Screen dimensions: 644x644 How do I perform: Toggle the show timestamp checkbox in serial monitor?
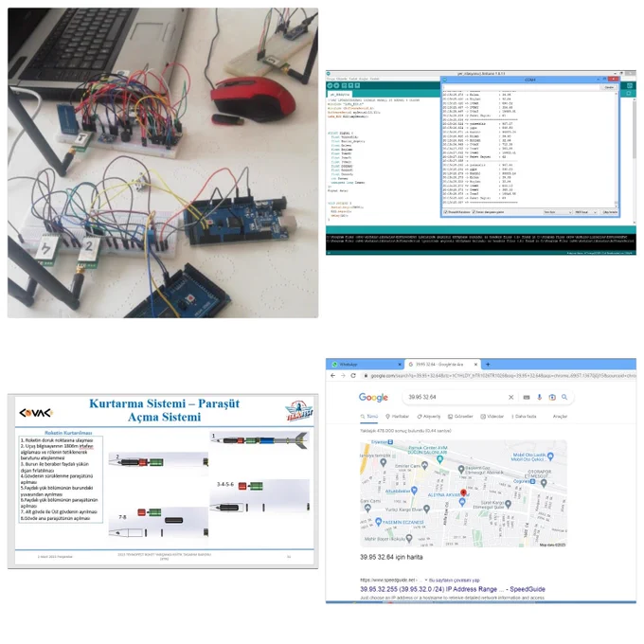point(474,212)
